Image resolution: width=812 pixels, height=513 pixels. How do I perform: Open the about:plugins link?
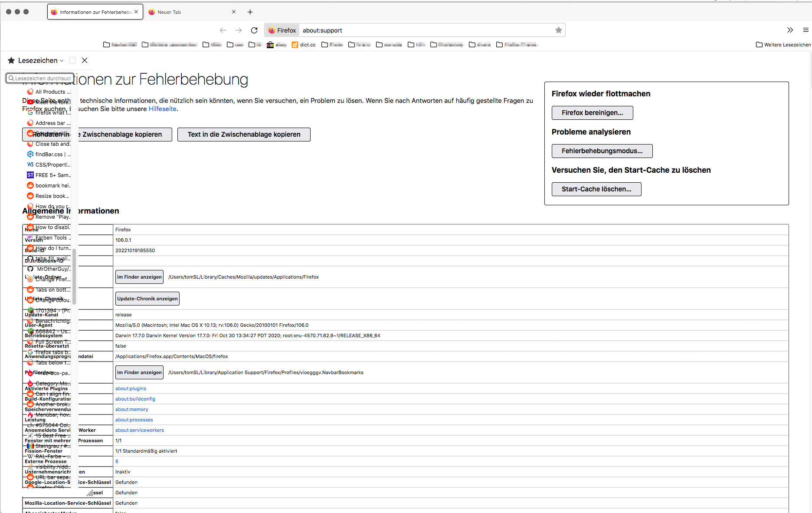(131, 388)
